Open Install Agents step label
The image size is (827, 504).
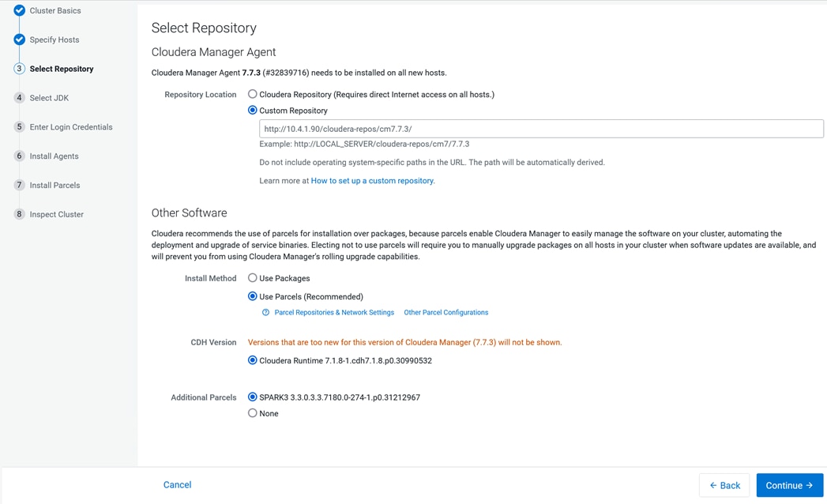click(54, 156)
